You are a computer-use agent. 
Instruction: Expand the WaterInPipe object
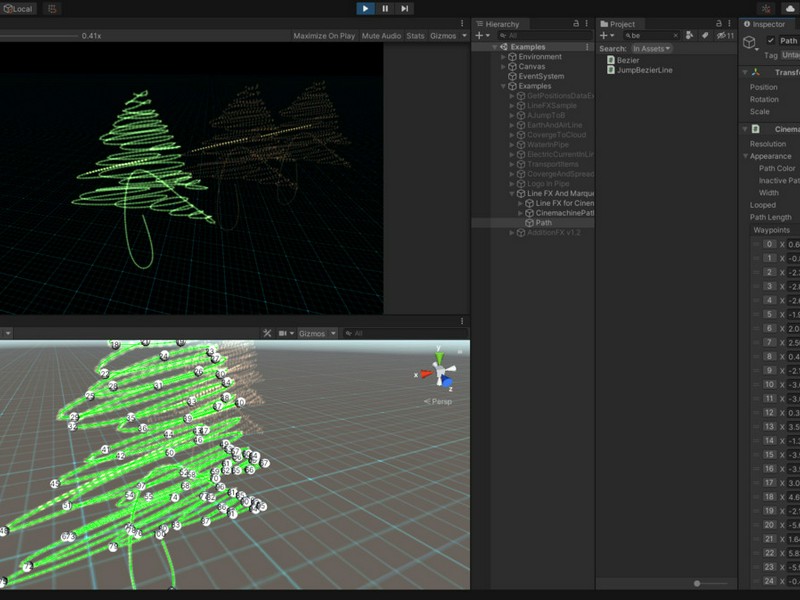[512, 144]
